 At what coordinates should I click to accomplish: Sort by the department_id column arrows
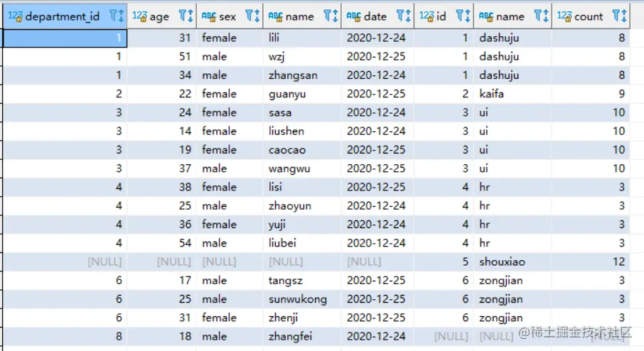point(121,16)
